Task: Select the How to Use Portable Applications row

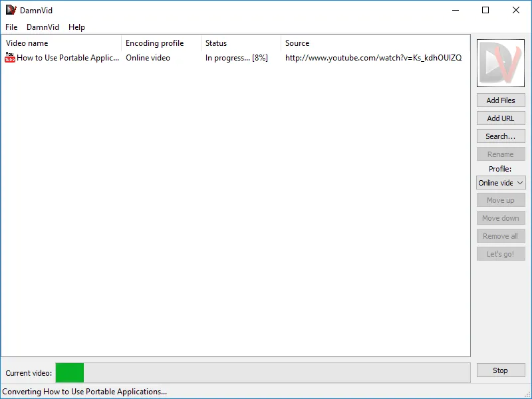Action: click(x=65, y=58)
